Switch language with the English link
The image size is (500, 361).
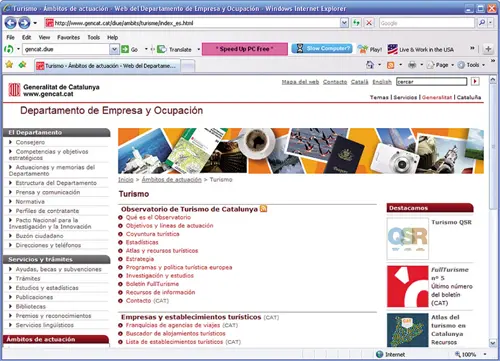tap(382, 82)
